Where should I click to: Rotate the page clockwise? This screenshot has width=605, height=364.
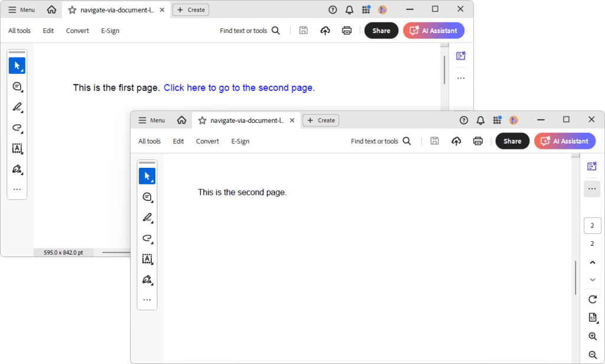point(592,300)
